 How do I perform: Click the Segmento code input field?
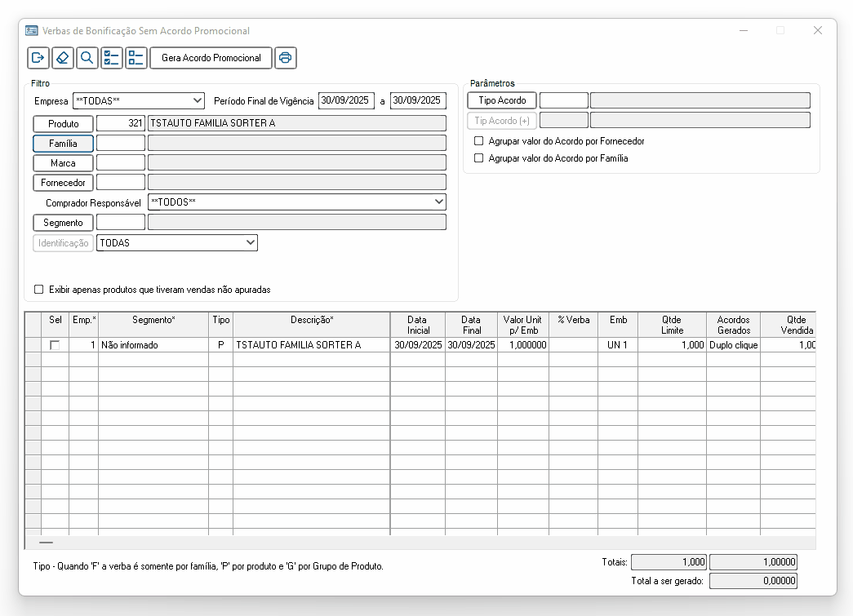pyautogui.click(x=121, y=223)
